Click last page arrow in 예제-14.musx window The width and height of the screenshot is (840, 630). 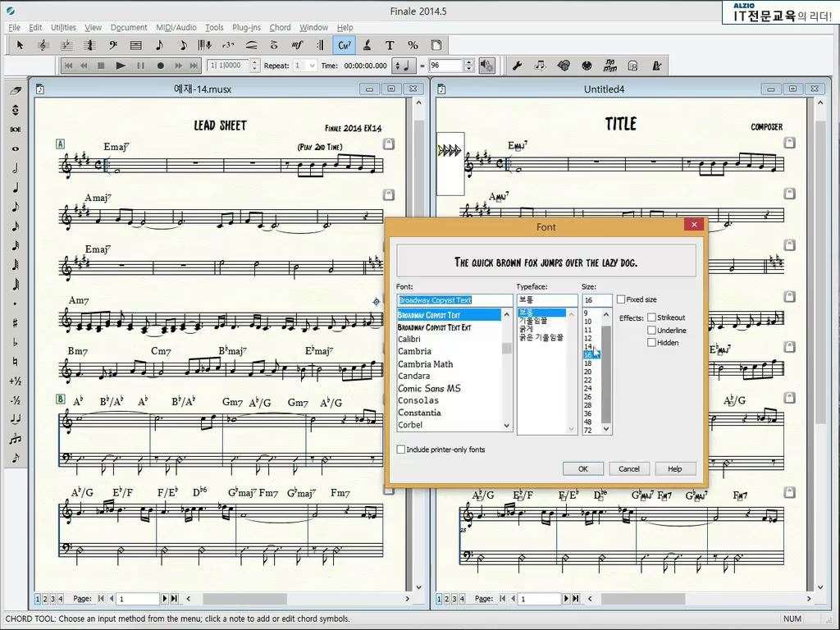click(174, 598)
